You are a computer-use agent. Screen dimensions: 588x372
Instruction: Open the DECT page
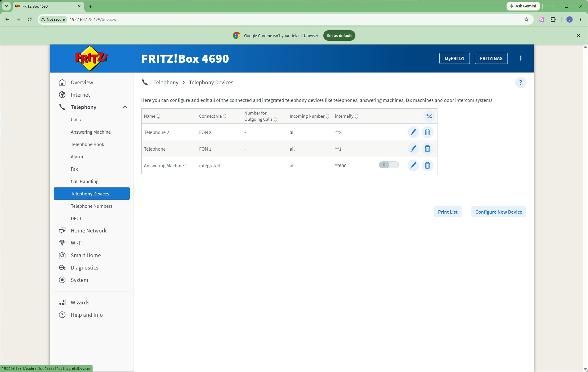click(76, 219)
